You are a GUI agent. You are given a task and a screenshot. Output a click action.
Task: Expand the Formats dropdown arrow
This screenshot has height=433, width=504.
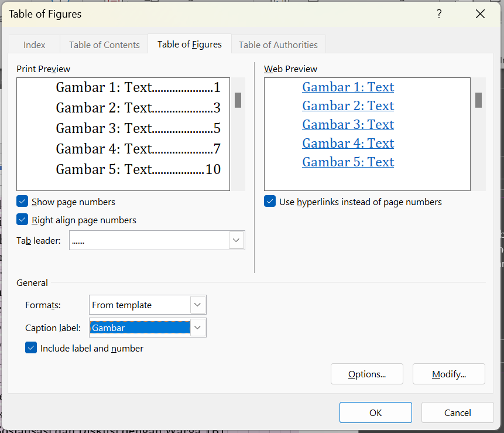(197, 304)
